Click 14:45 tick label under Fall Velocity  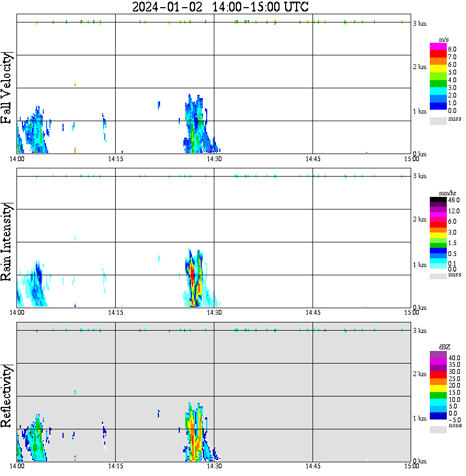coord(313,159)
